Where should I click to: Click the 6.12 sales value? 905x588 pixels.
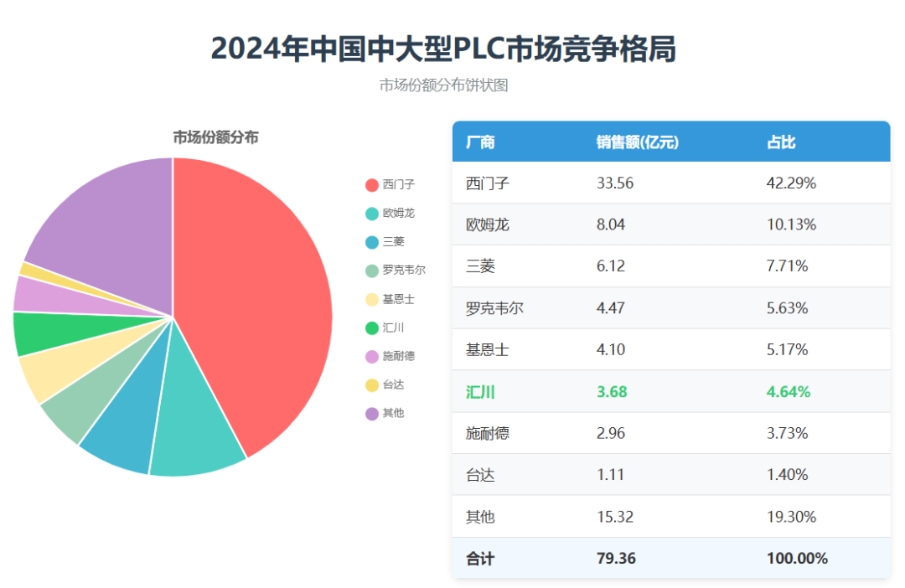tap(611, 266)
